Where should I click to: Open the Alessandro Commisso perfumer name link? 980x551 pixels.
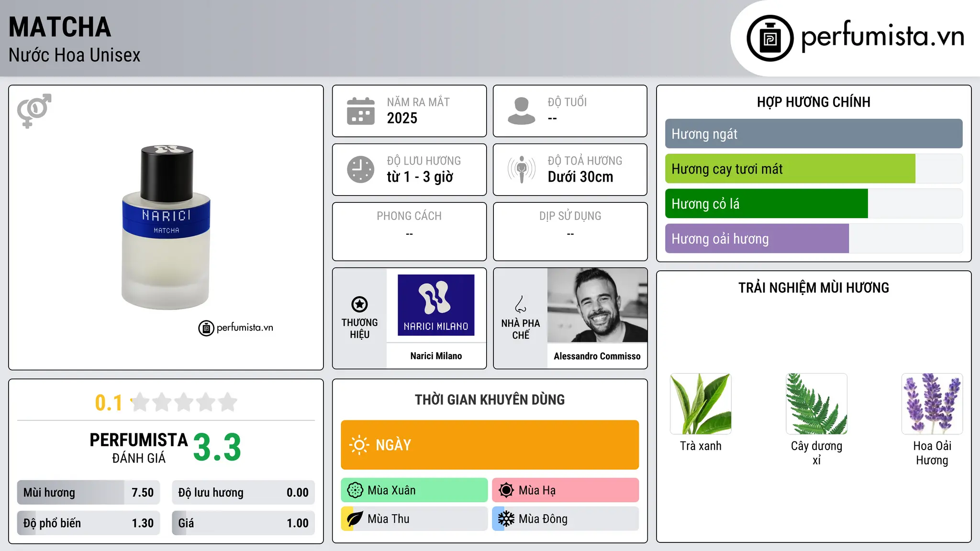pos(597,356)
